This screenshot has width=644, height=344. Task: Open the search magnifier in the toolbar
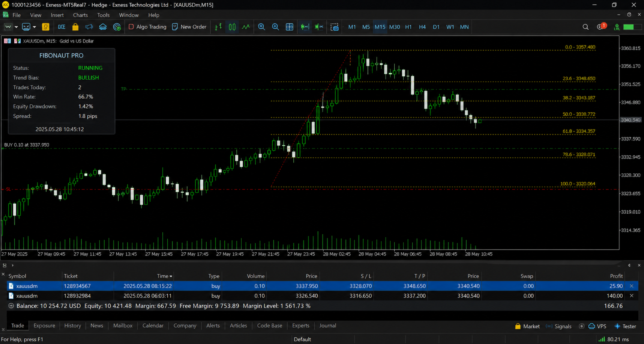point(585,27)
